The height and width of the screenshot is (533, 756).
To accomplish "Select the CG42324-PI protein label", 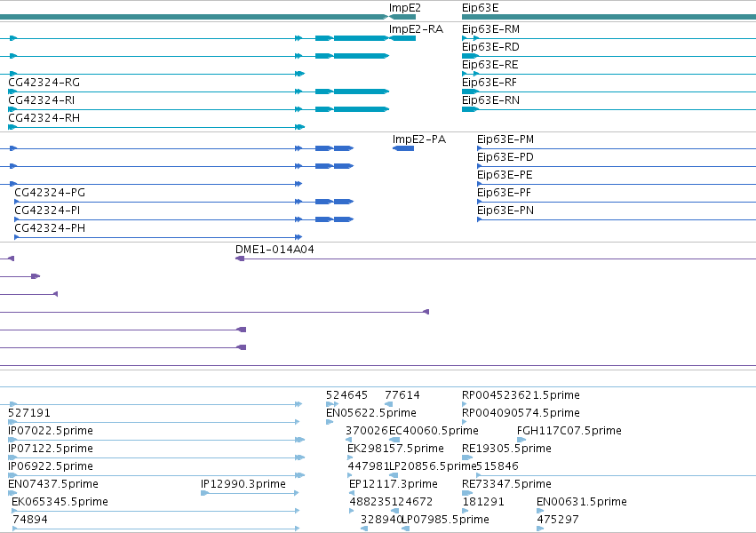I will (x=47, y=211).
